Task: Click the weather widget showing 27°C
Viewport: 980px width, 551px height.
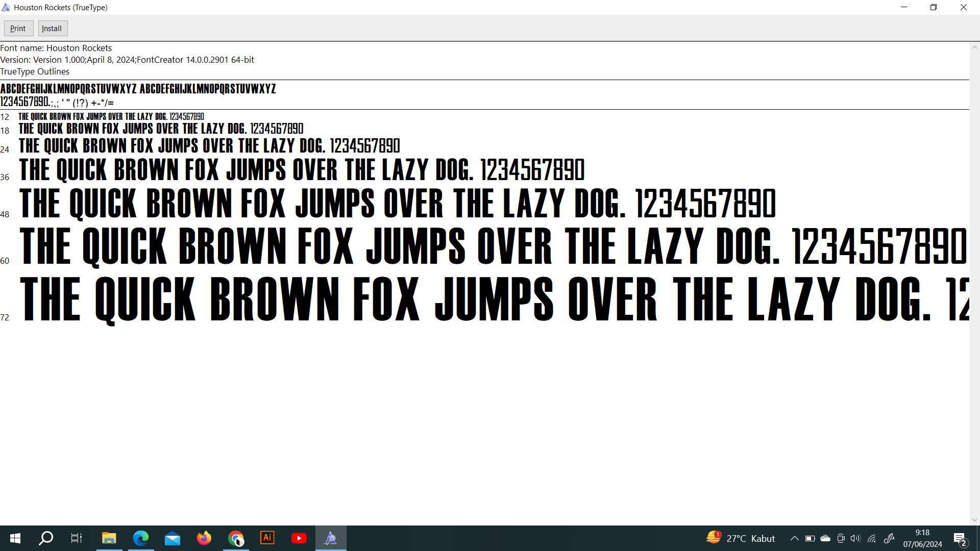Action: coord(740,538)
